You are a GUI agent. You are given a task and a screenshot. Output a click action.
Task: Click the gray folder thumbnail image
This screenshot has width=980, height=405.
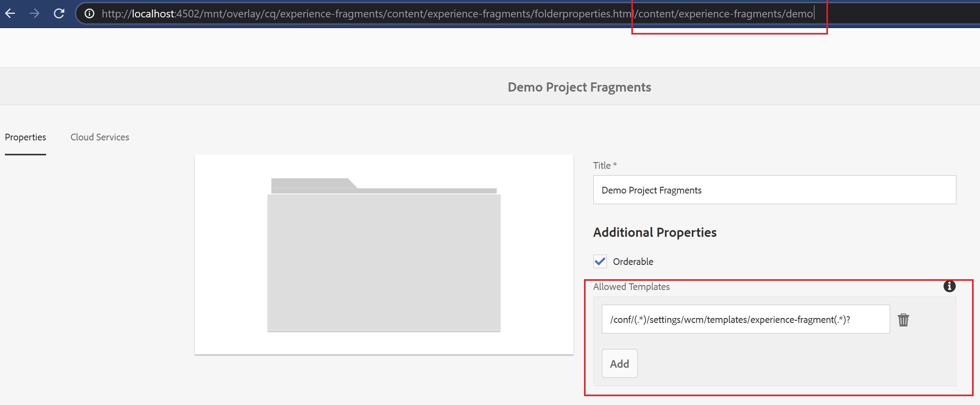pos(383,255)
